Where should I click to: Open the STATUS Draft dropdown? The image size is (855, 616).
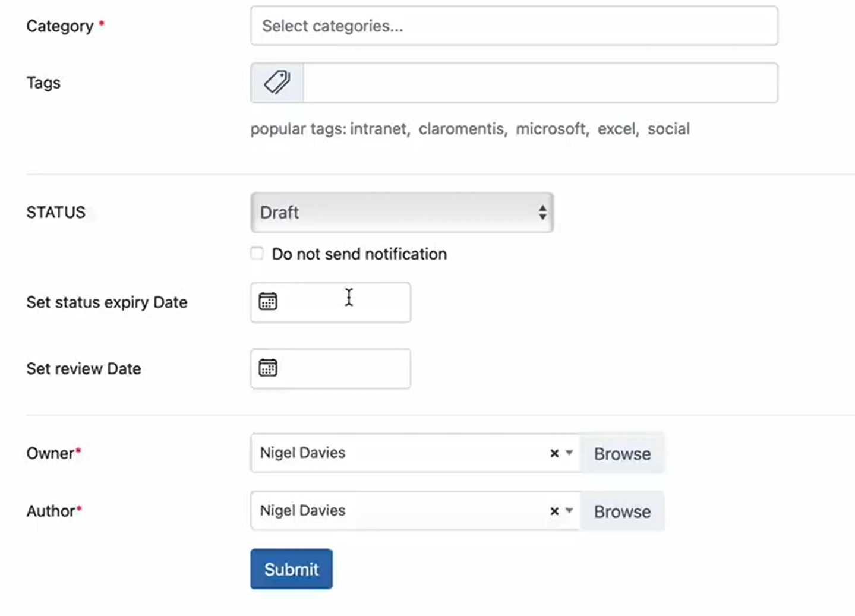point(402,213)
